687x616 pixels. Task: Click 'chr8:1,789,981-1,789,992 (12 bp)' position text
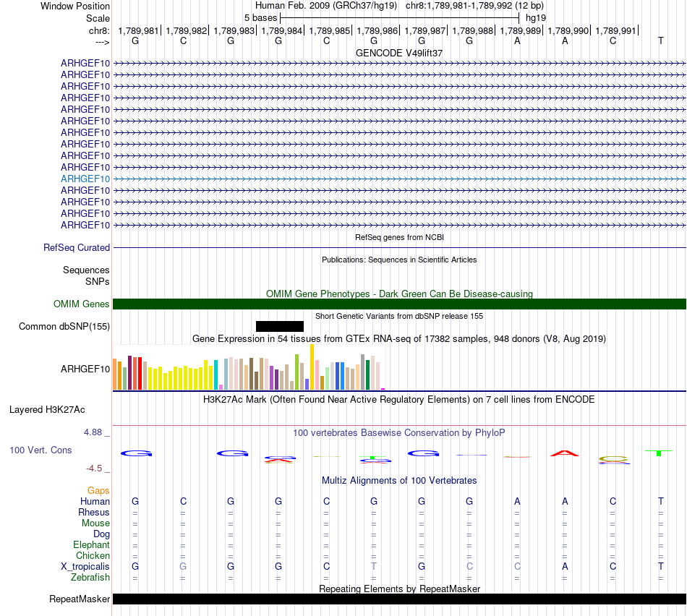coord(474,6)
